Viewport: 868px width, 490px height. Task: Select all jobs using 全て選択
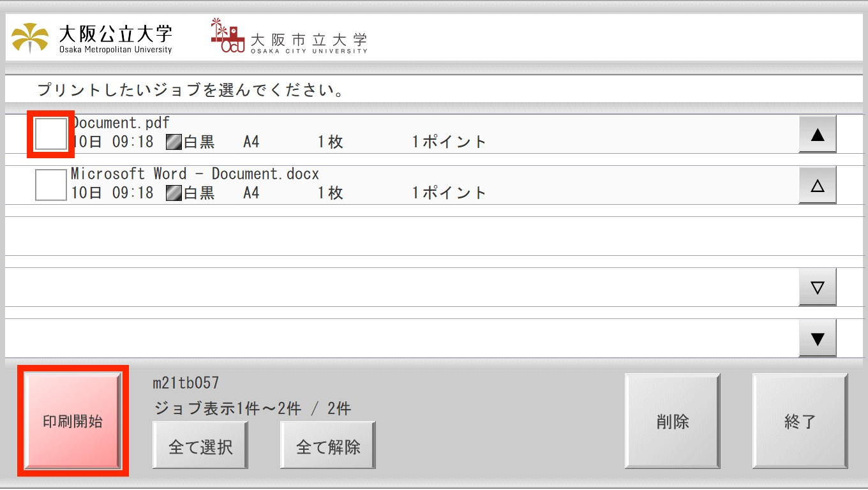tap(200, 446)
